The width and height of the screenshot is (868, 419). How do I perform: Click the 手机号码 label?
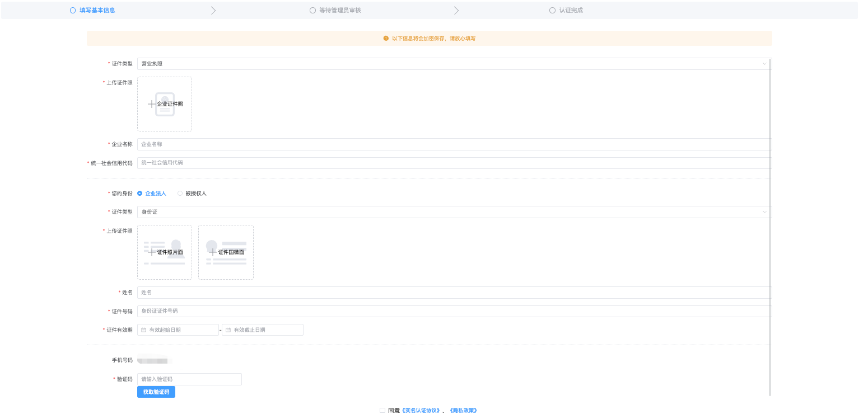coord(122,360)
